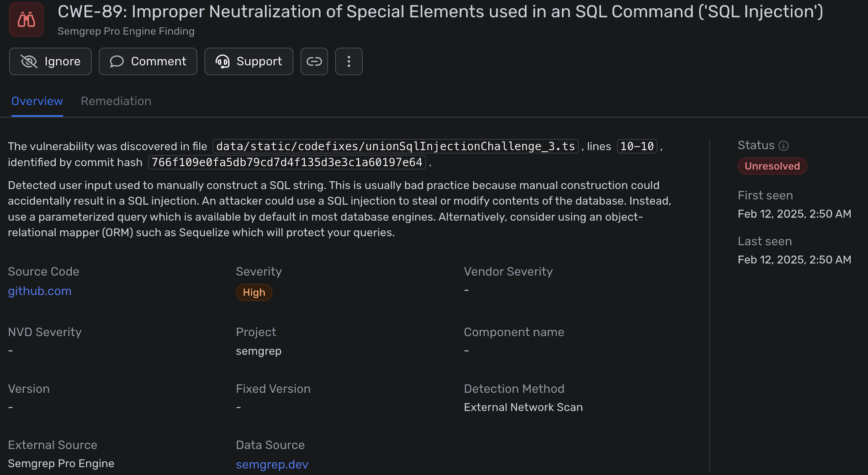Click the Support headset button

tap(249, 61)
